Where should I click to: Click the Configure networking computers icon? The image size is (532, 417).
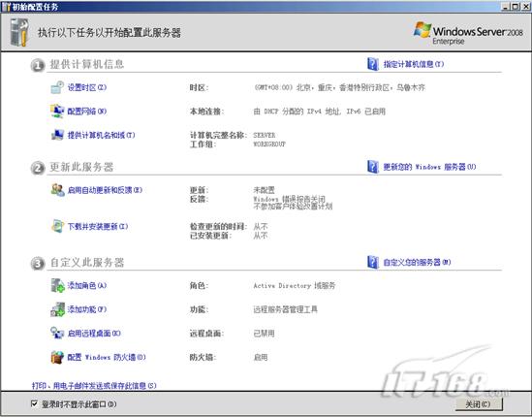pyautogui.click(x=57, y=112)
